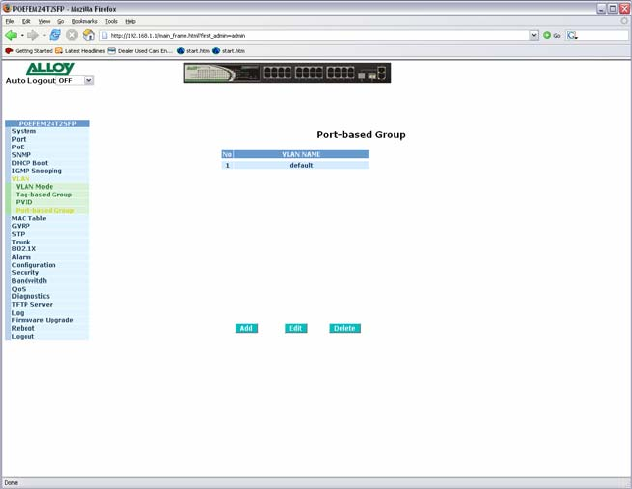Open the first start.htm bookmark
Screen dimensions: 632x489
click(193, 51)
